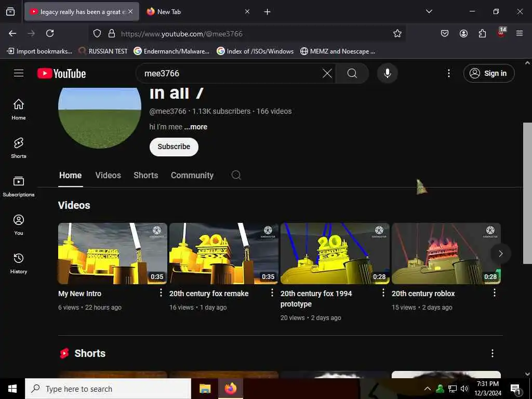Open Shorts in the sidebar
Screen dimensions: 532x399
19,148
